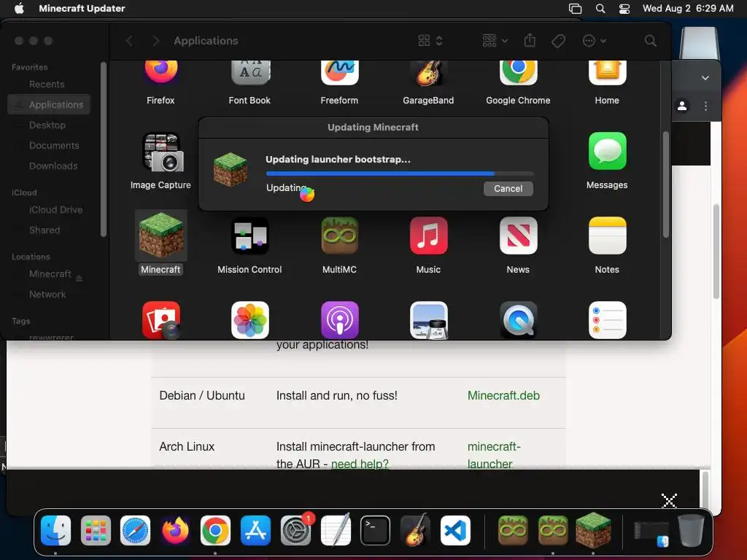Change Finder icon view mode

click(x=430, y=41)
